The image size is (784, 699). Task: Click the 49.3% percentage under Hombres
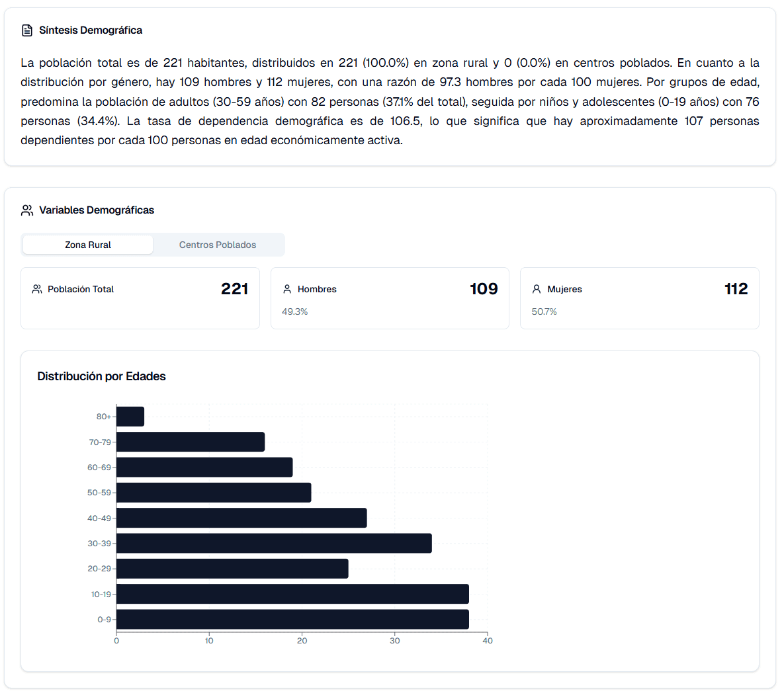[x=294, y=311]
